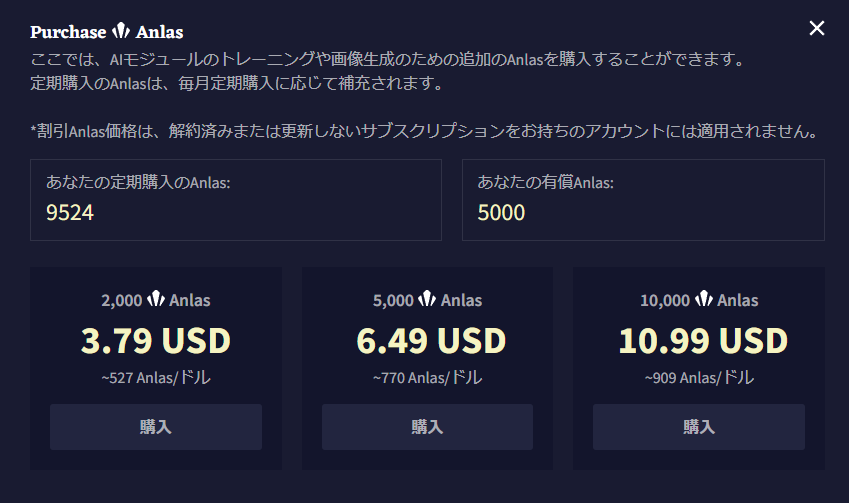
Task: Click the ~527 Anlas/ドル rate label
Action: click(156, 377)
